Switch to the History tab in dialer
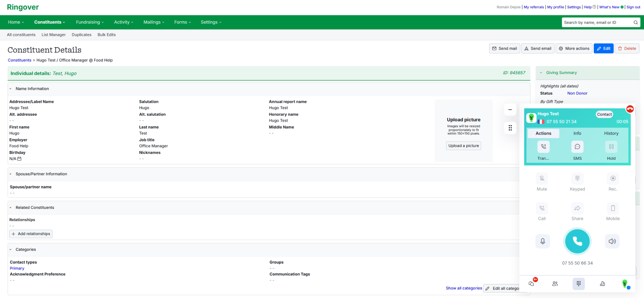The height and width of the screenshot is (298, 644). click(x=611, y=133)
